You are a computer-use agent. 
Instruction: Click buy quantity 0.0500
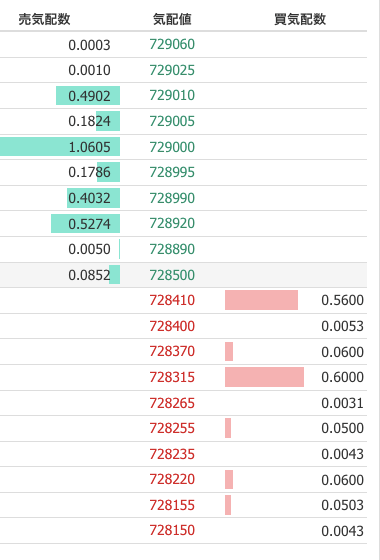(x=342, y=428)
